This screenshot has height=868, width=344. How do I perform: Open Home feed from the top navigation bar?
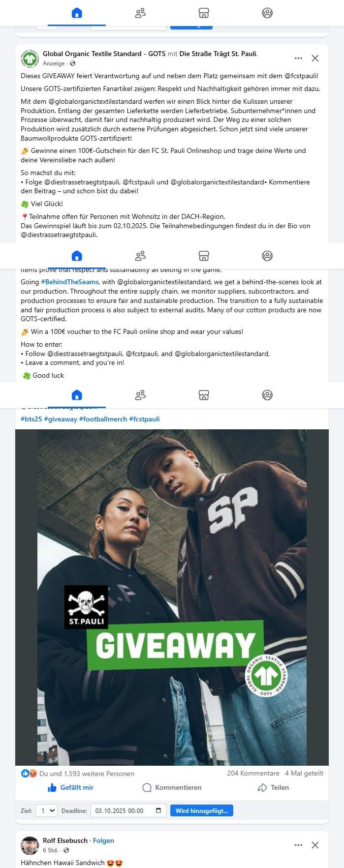(77, 13)
